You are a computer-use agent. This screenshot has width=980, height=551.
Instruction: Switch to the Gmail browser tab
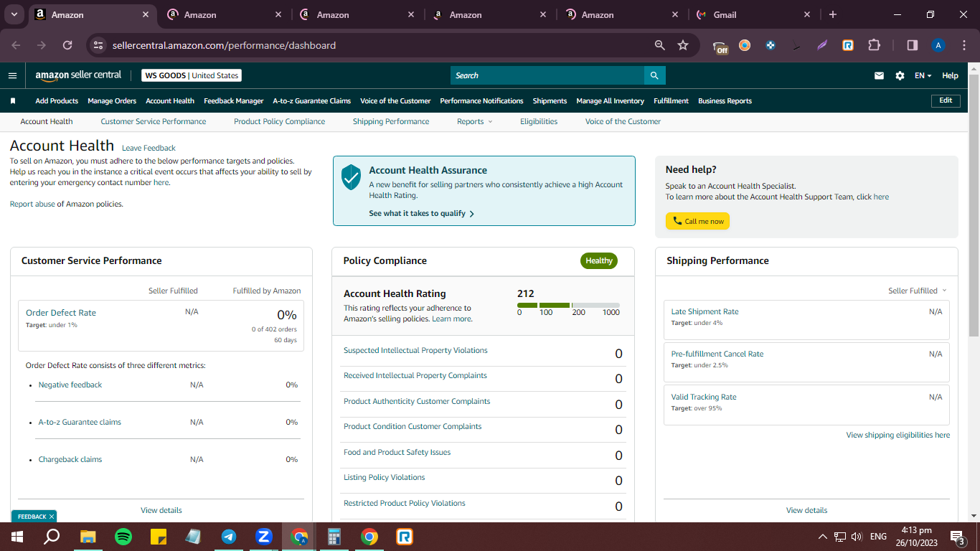[753, 14]
